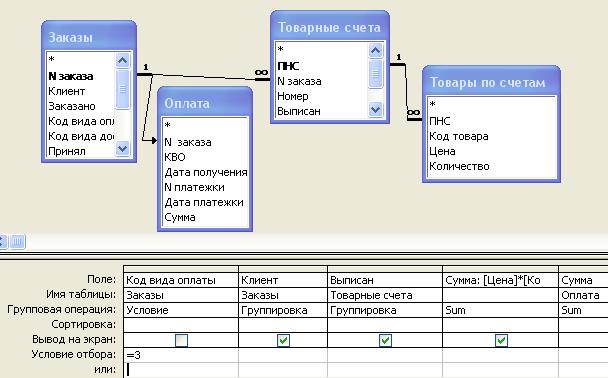
Task: Enable show checkbox for Код вида оплаты
Action: (181, 340)
